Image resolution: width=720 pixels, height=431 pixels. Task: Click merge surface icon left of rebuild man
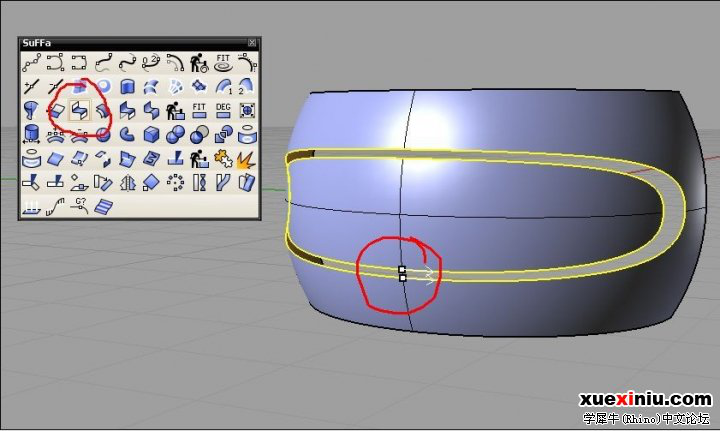(151, 110)
